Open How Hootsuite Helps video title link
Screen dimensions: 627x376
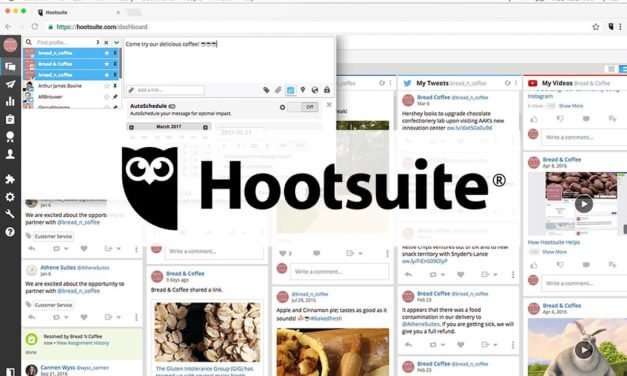[x=553, y=242]
